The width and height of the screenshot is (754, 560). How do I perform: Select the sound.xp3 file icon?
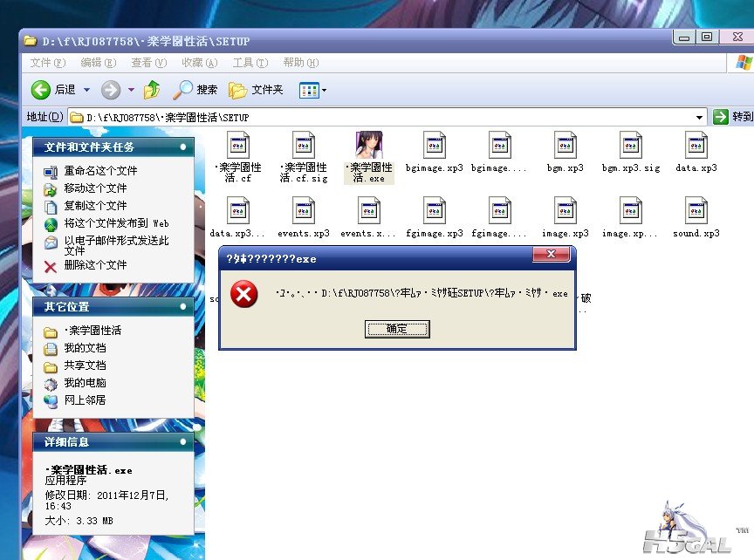(696, 211)
